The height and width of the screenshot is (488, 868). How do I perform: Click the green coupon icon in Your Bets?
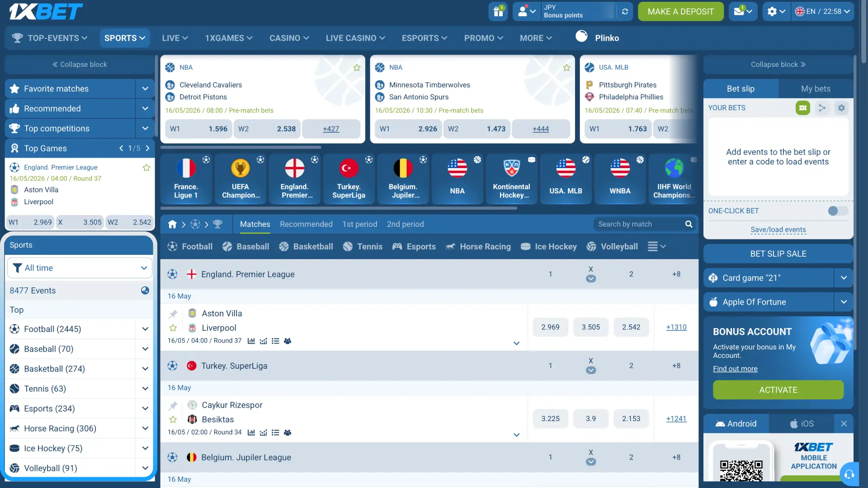point(802,108)
